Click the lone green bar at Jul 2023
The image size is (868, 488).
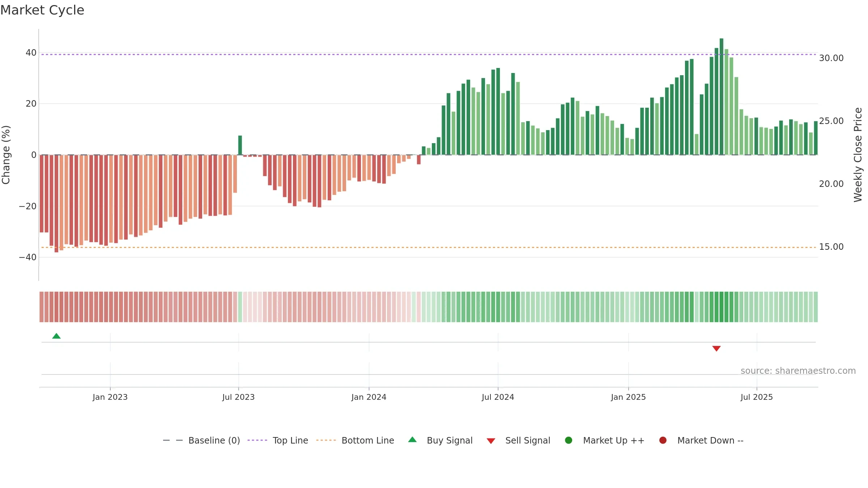tap(240, 145)
